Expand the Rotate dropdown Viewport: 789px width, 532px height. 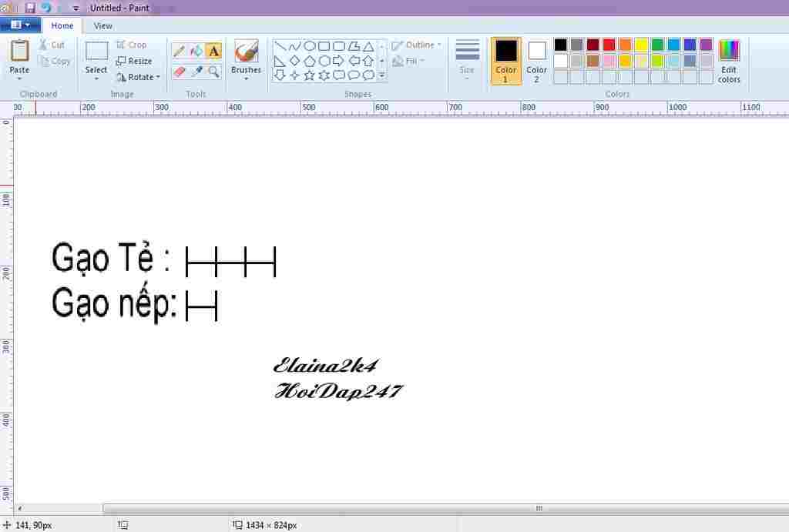[x=139, y=77]
